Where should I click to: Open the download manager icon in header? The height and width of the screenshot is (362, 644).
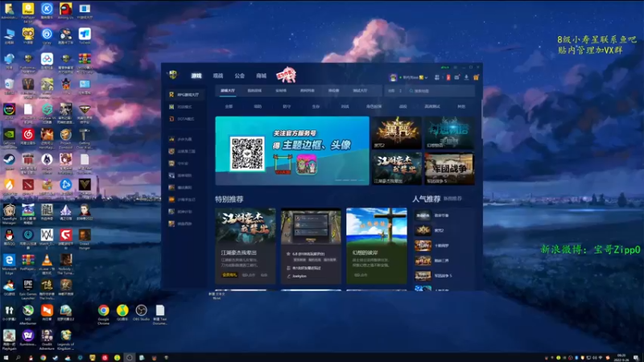click(467, 77)
